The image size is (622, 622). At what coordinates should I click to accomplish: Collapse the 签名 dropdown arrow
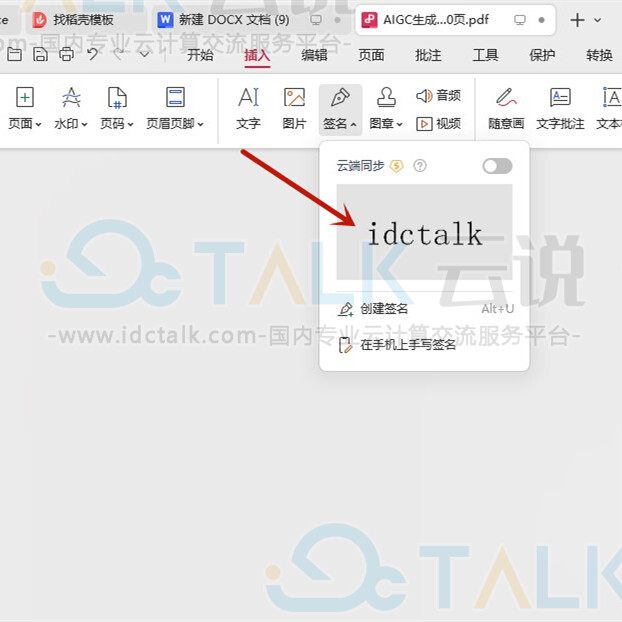coord(353,125)
